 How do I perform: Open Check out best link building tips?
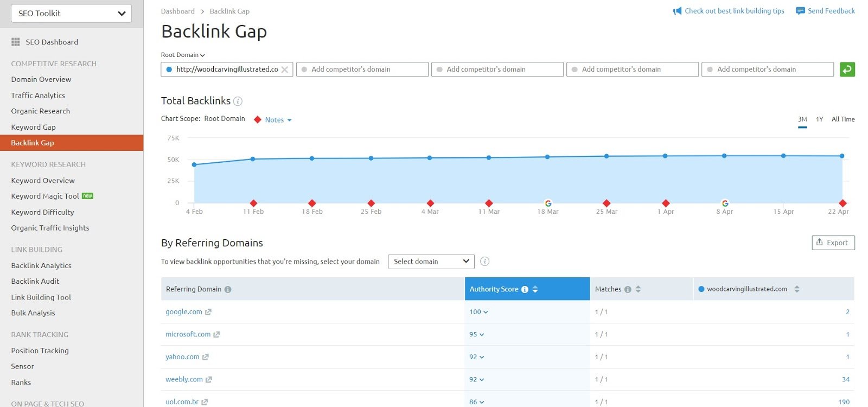coord(735,11)
